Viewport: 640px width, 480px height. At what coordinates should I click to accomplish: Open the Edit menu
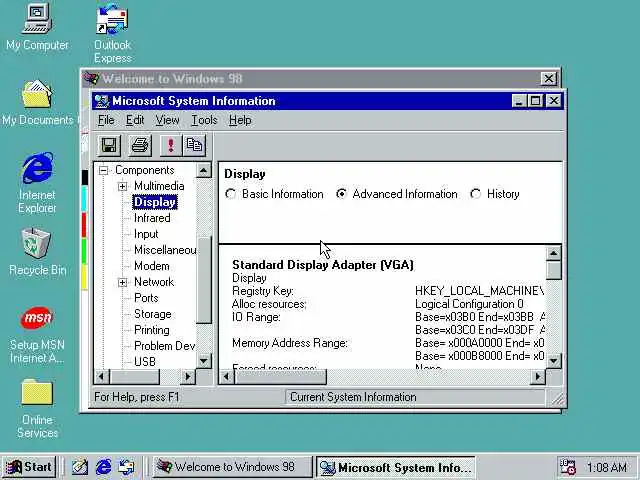(135, 120)
